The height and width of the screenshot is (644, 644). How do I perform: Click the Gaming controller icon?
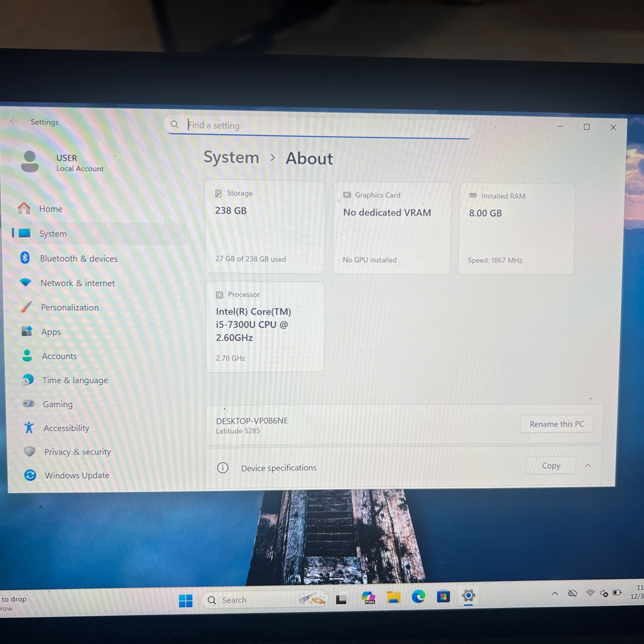[x=29, y=403]
